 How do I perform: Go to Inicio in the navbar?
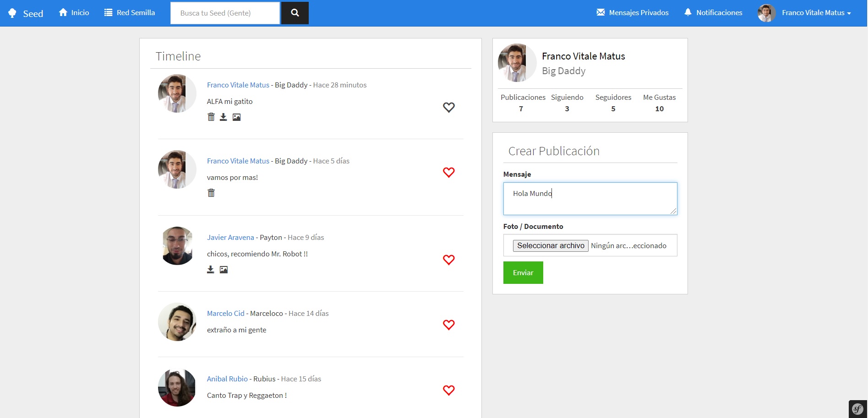point(74,12)
